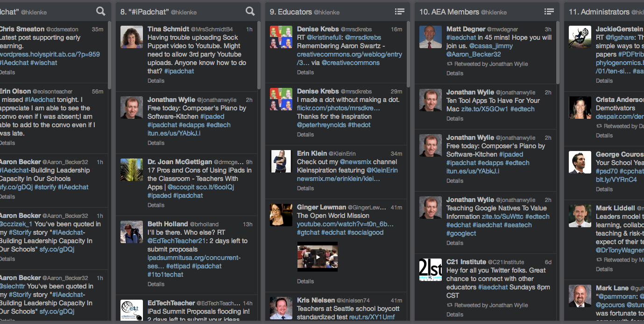Click the @peterhreynolds mention
This screenshot has height=324, width=644.
(x=321, y=125)
